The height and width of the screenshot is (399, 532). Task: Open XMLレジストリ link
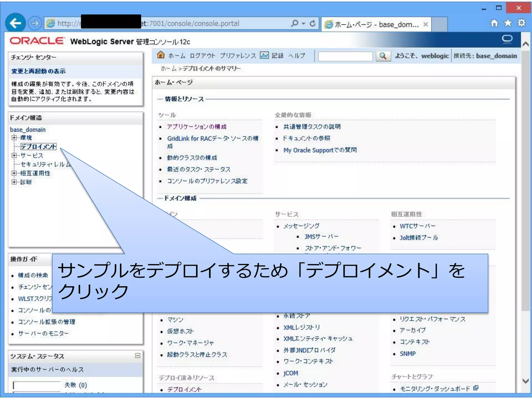coord(302,327)
